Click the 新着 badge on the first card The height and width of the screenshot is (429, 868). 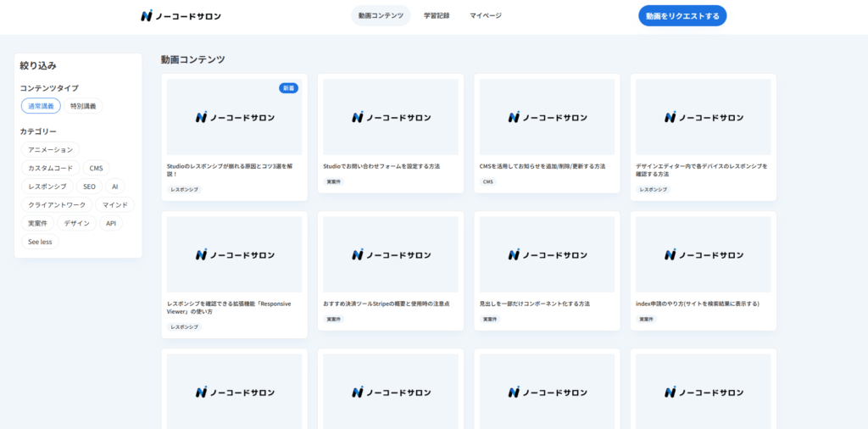click(288, 88)
